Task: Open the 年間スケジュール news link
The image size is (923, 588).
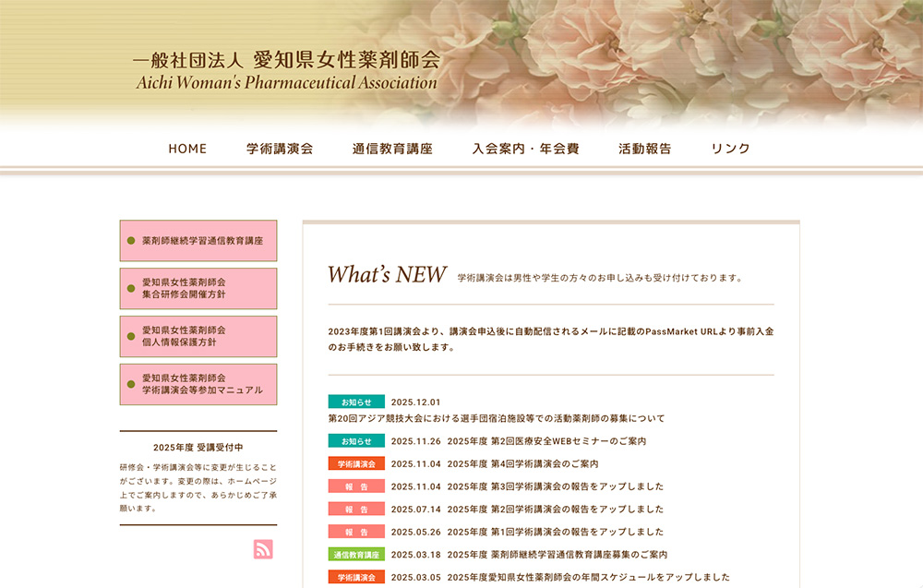Action: click(588, 577)
